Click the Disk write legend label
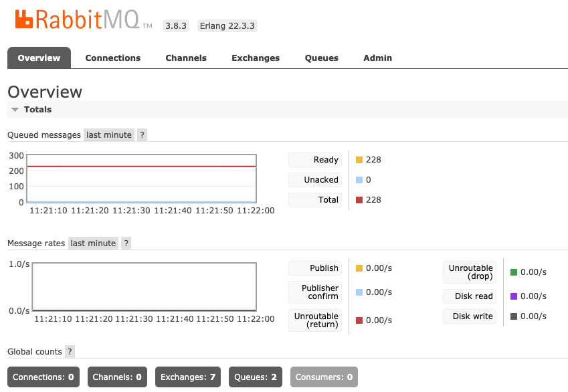 (470, 316)
